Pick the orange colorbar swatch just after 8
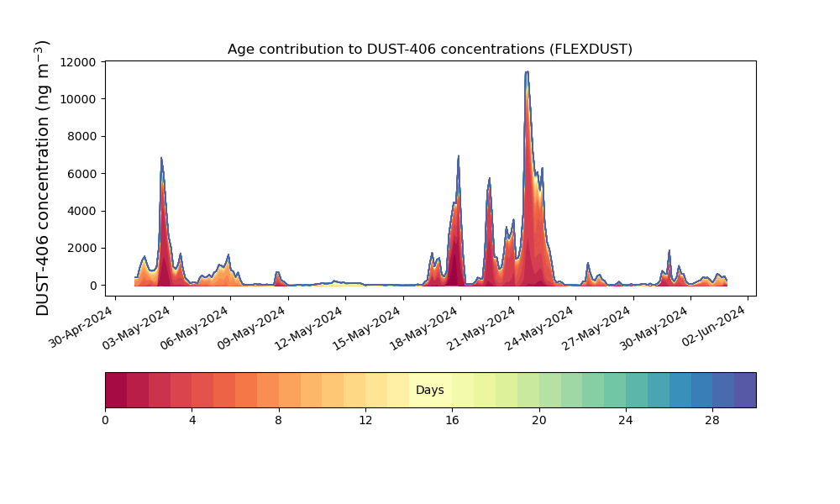Screen dimensions: 840x504 coord(290,391)
